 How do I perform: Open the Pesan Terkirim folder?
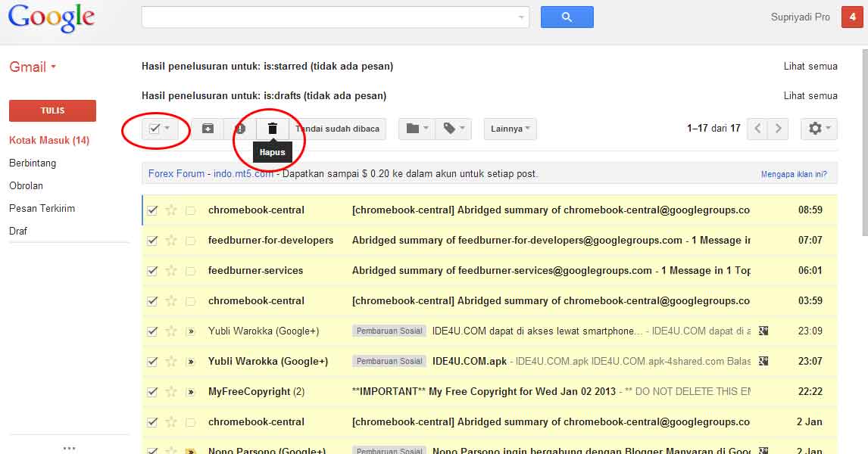tap(42, 209)
